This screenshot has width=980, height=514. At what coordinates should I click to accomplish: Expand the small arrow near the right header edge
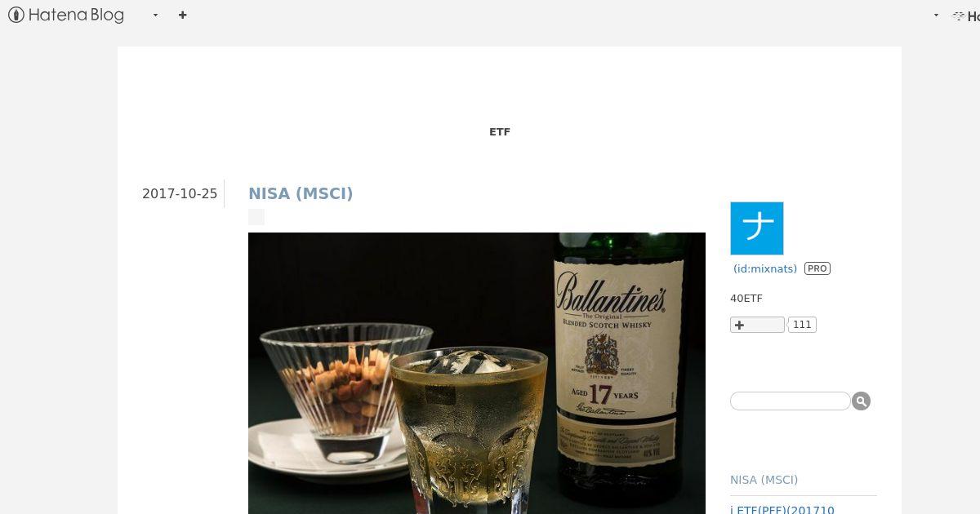click(x=936, y=16)
